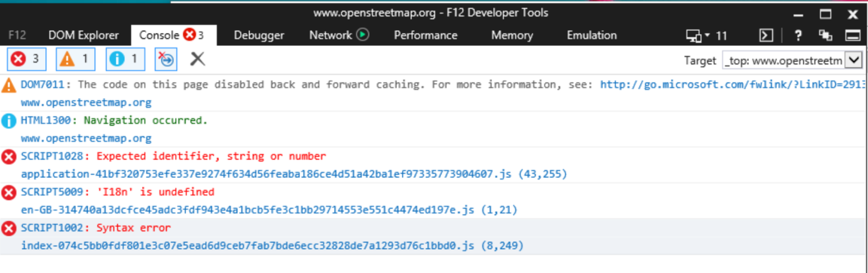Open the Performance tab

pos(425,35)
